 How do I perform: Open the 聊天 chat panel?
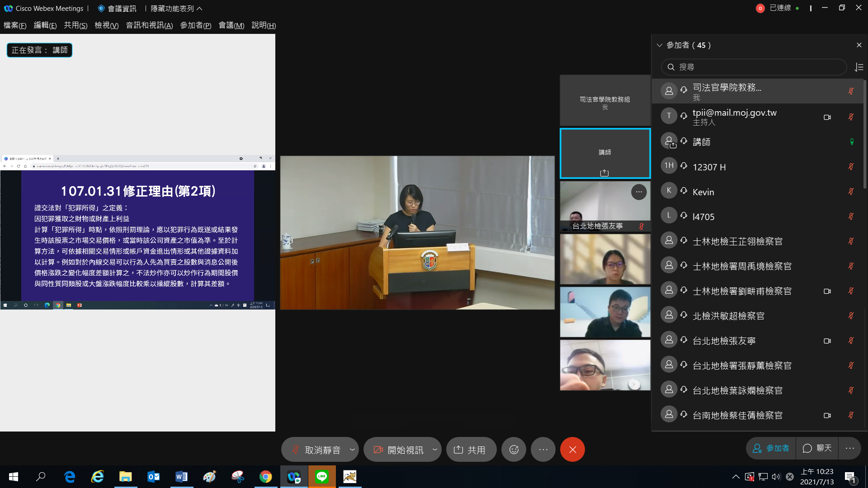[x=817, y=448]
